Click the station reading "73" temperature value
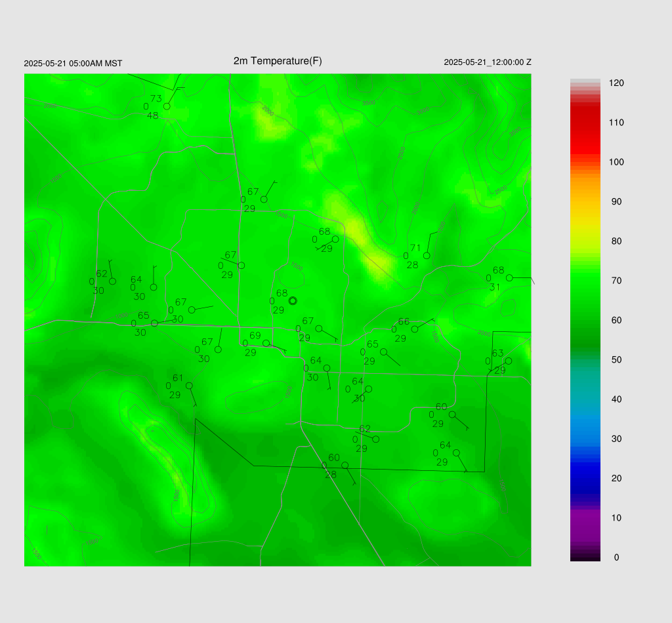672x623 pixels. coord(156,99)
